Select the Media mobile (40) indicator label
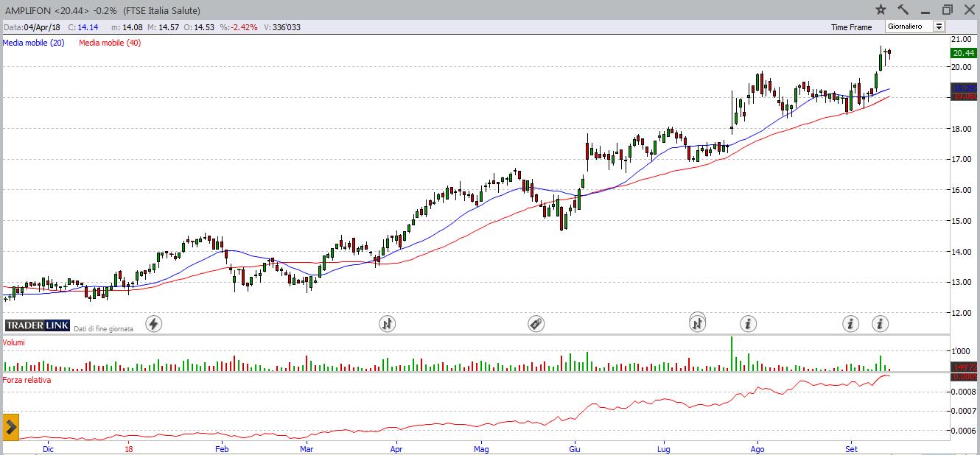Viewport: 980px width, 455px height. [x=110, y=43]
